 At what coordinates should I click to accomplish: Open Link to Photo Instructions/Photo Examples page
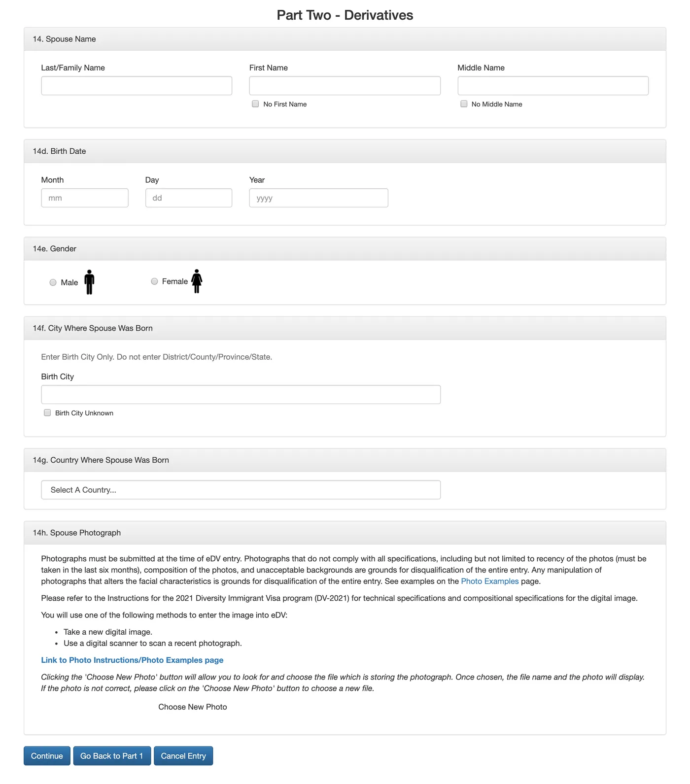click(132, 660)
